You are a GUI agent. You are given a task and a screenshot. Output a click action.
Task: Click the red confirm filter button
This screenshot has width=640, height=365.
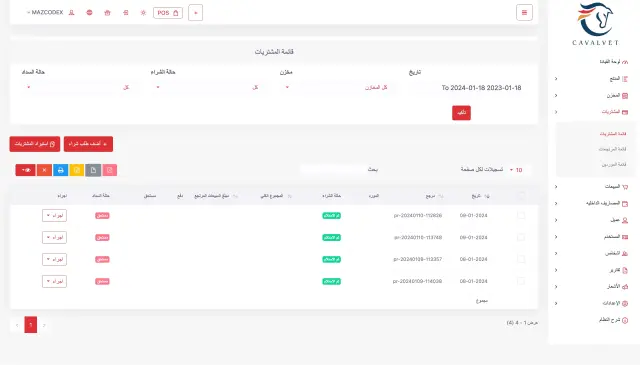[x=461, y=113]
